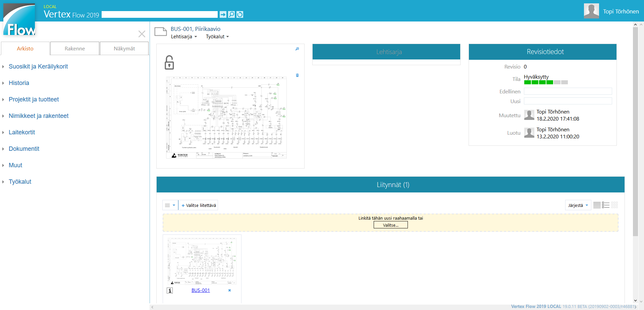
Task: Switch attachments to detailed list view
Action: [606, 205]
